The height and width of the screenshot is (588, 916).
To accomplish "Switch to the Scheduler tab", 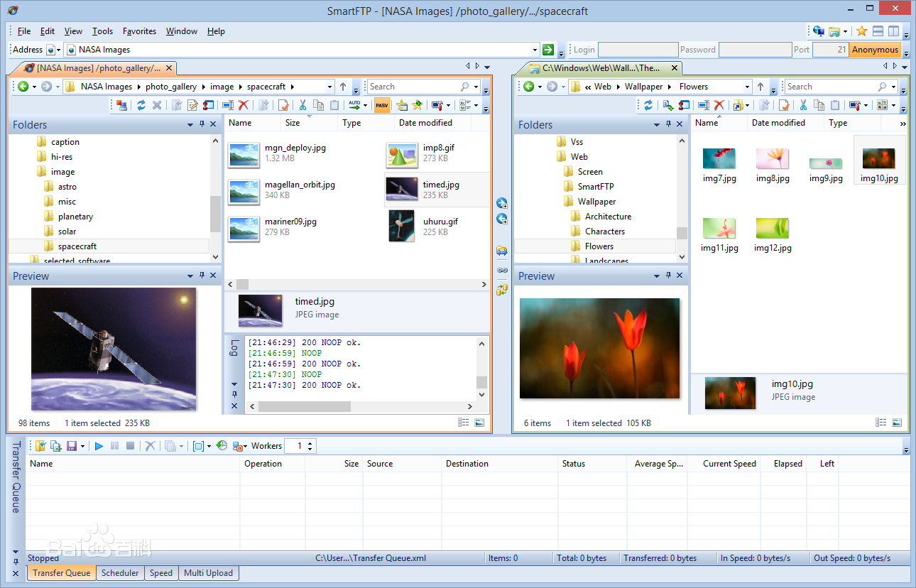I will (x=119, y=573).
